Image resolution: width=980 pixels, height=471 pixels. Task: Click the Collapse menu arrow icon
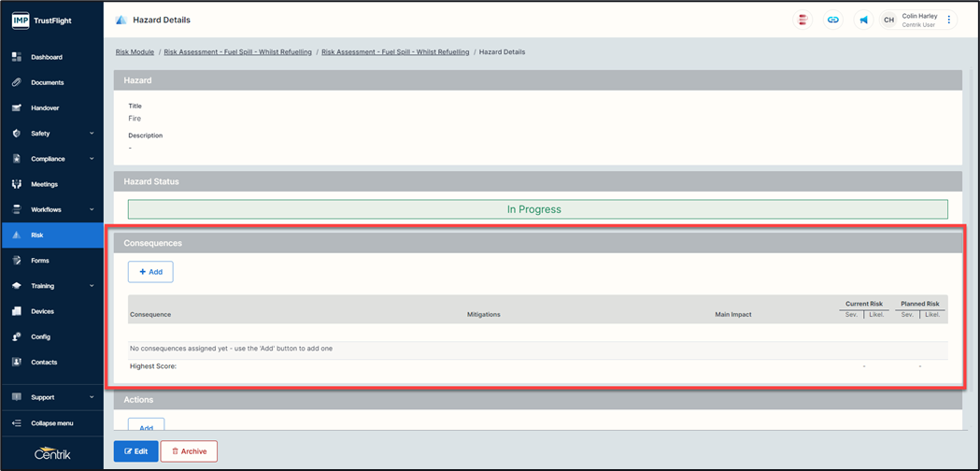[17, 423]
